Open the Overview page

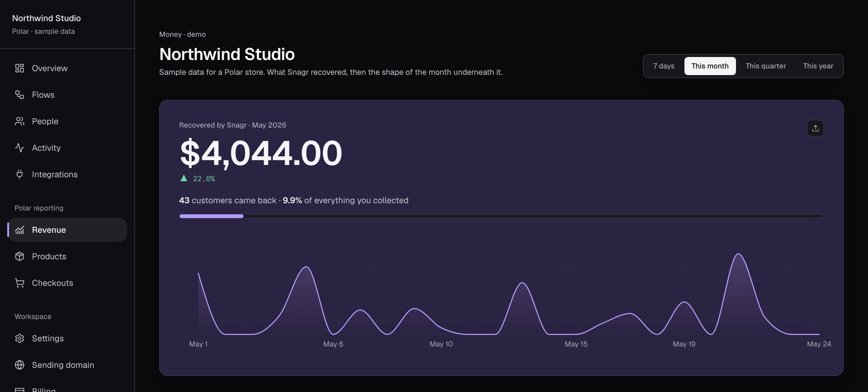[68, 68]
